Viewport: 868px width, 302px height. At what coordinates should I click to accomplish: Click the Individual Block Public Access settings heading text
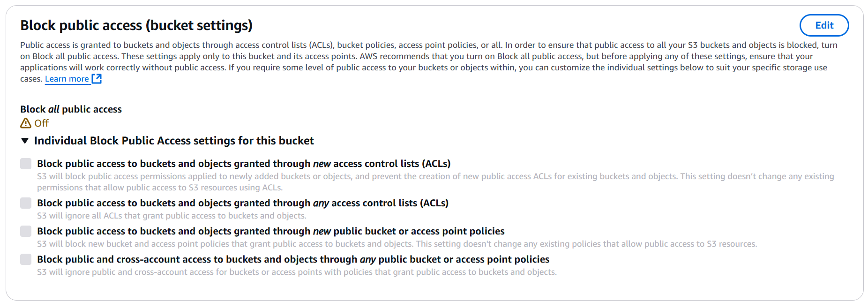174,141
